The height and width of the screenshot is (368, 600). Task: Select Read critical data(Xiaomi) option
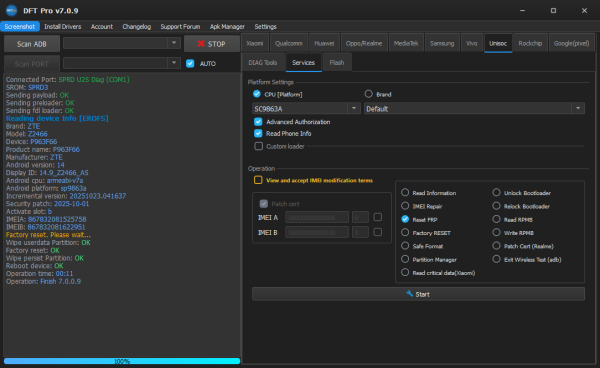[405, 272]
